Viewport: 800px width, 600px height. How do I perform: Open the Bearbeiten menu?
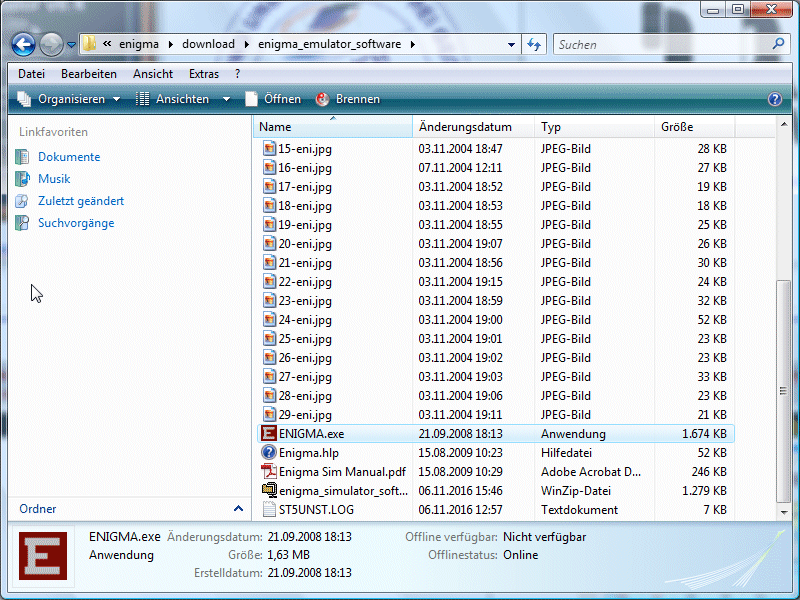coord(89,74)
